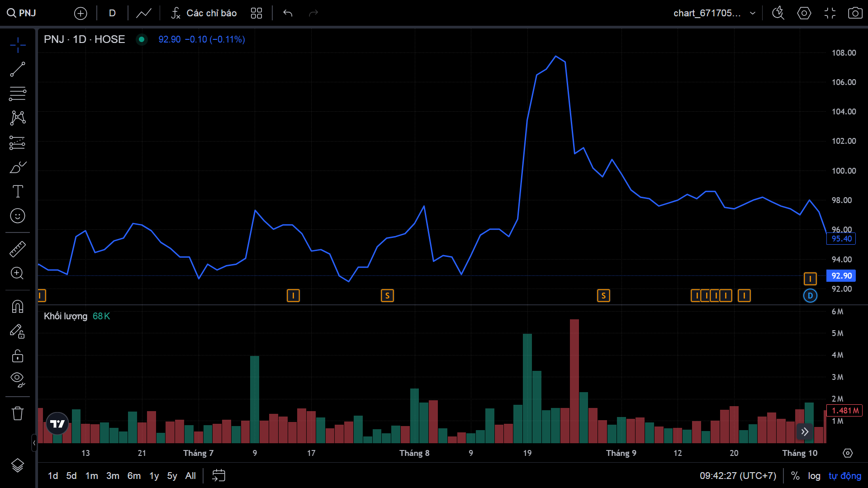Viewport: 868px width, 488px height.
Task: Redo the last chart action
Action: pyautogui.click(x=313, y=13)
